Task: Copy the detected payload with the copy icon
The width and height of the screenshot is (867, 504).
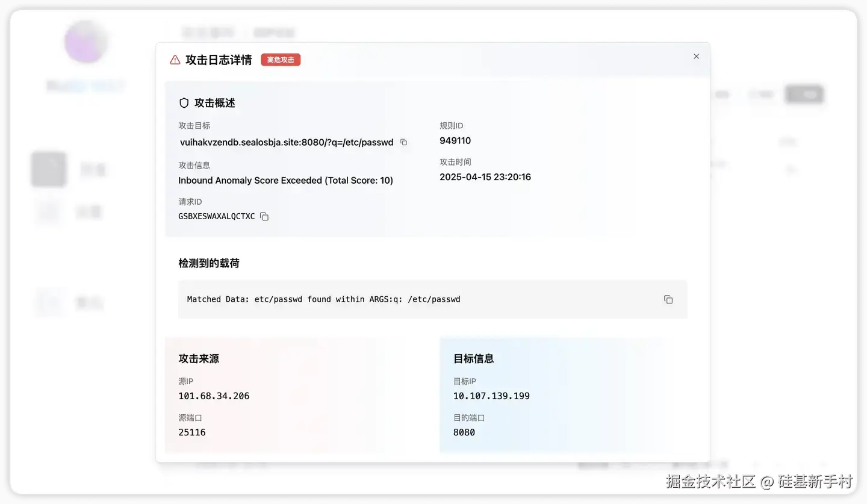Action: coord(668,299)
